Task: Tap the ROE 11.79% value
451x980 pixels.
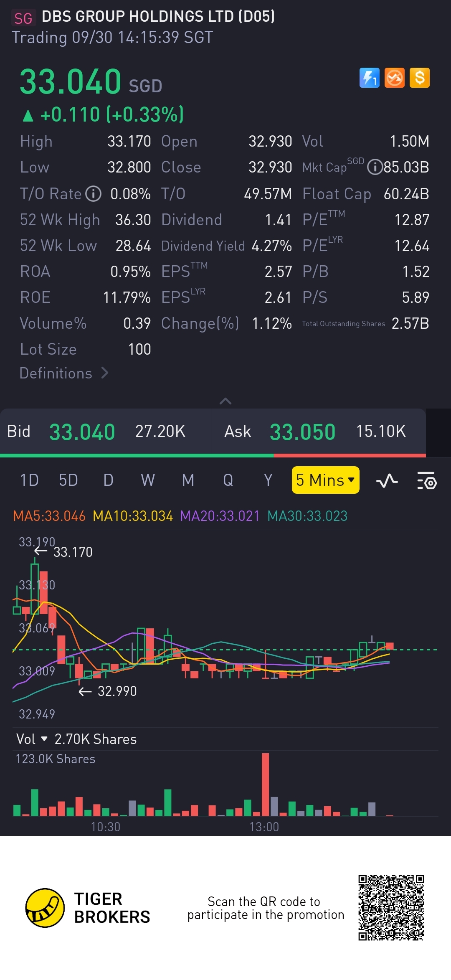Action: point(127,297)
